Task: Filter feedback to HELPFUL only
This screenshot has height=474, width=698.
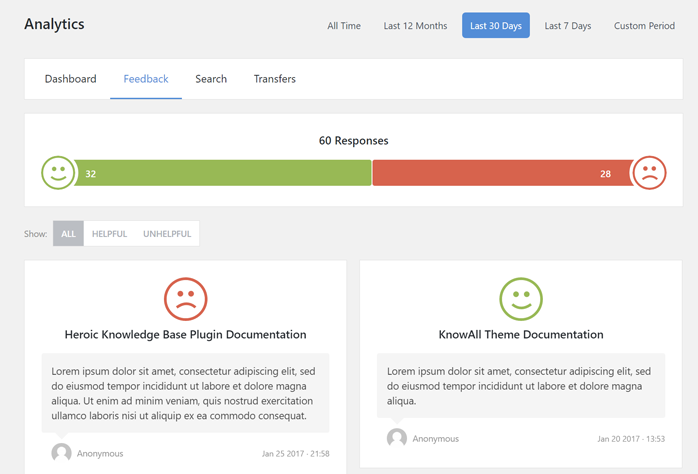Action: tap(110, 234)
